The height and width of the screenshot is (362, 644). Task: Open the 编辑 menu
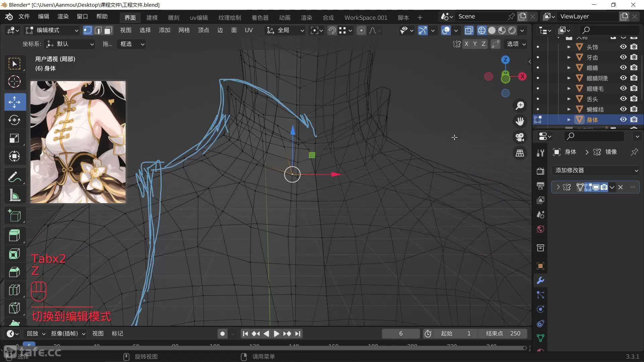point(44,17)
